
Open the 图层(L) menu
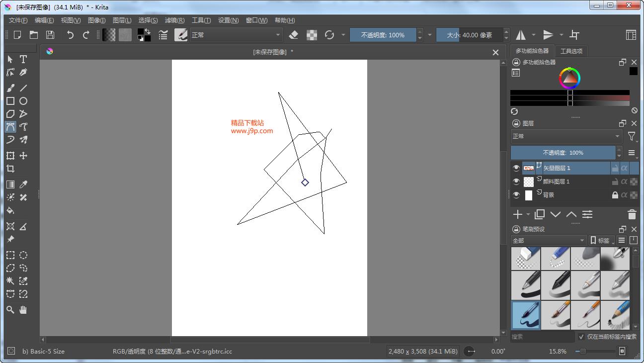pos(122,20)
